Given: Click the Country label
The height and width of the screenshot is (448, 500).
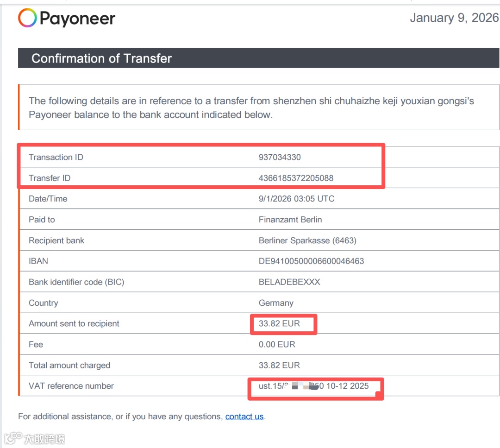Looking at the screenshot, I should [44, 303].
